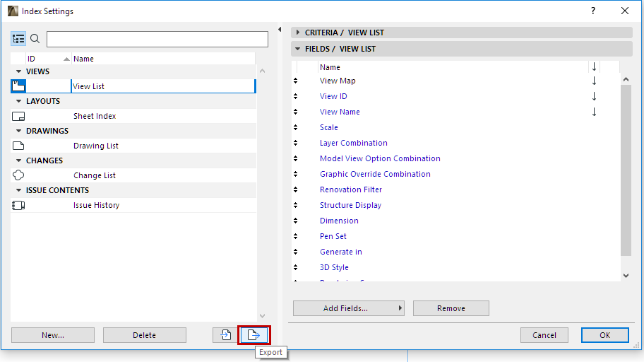Click the Import index button

tap(225, 335)
